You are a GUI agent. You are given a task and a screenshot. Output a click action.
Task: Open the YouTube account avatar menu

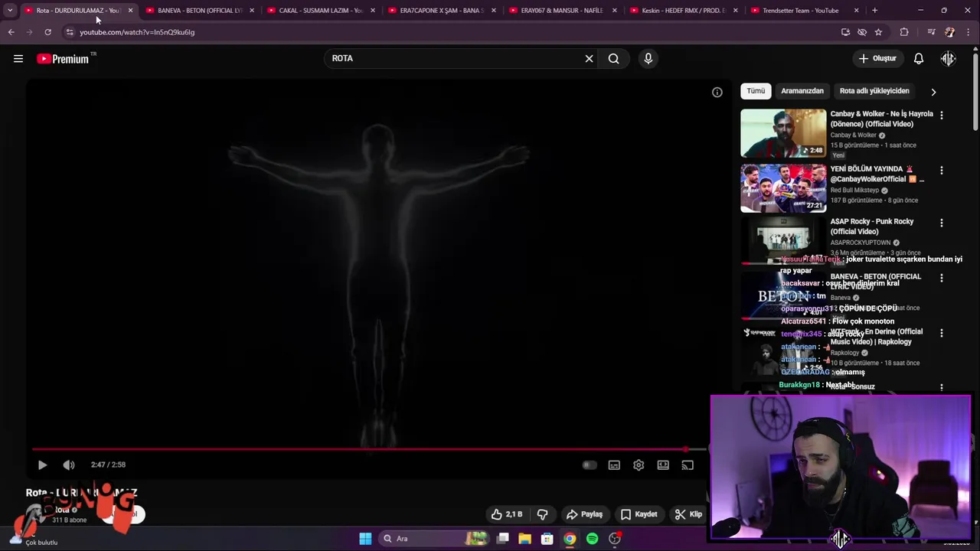click(x=948, y=58)
